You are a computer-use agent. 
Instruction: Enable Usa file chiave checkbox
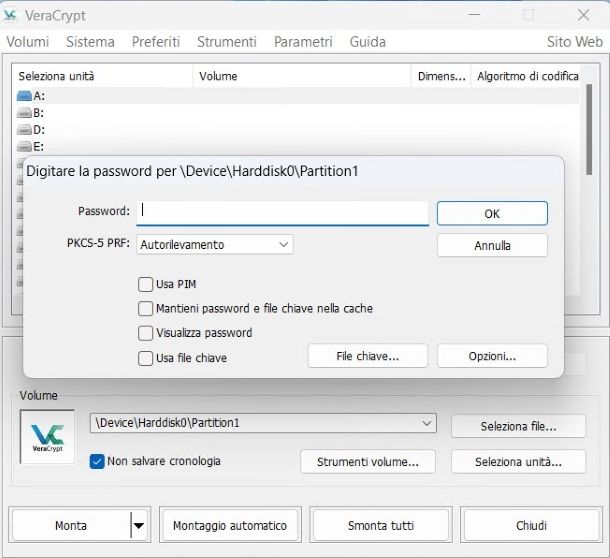pos(145,358)
